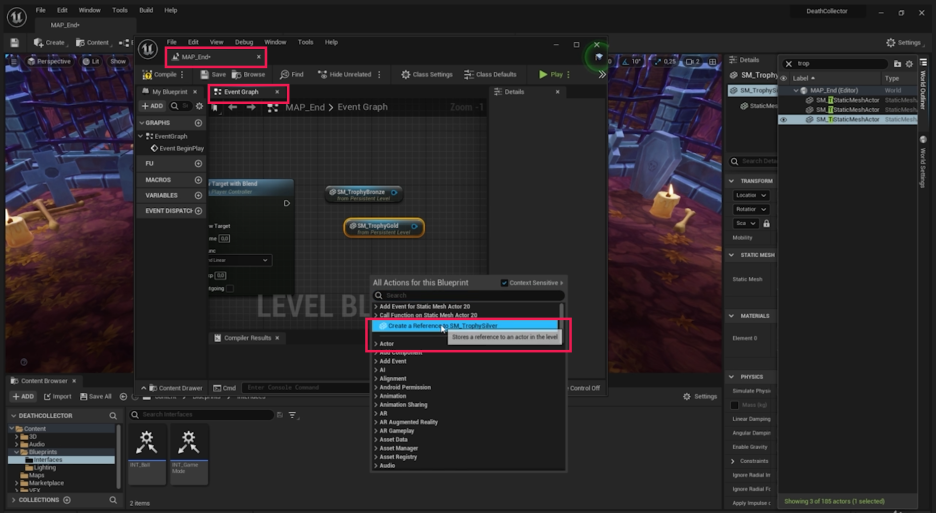Select the Event Graph tab

click(241, 92)
